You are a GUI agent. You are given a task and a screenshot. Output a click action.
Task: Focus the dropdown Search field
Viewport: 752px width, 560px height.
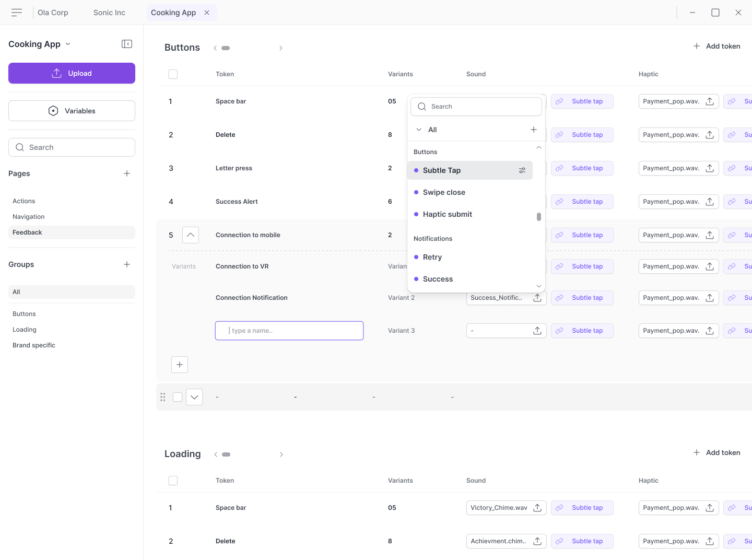click(x=476, y=107)
